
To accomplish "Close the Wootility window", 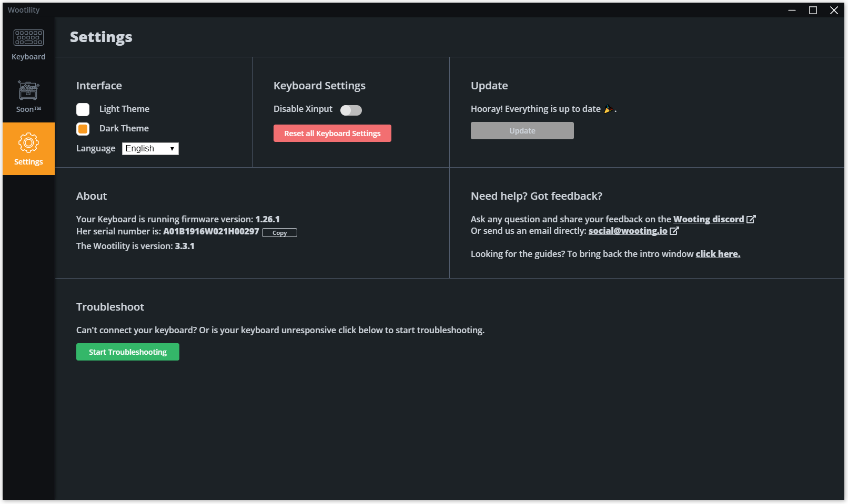I will 834,10.
